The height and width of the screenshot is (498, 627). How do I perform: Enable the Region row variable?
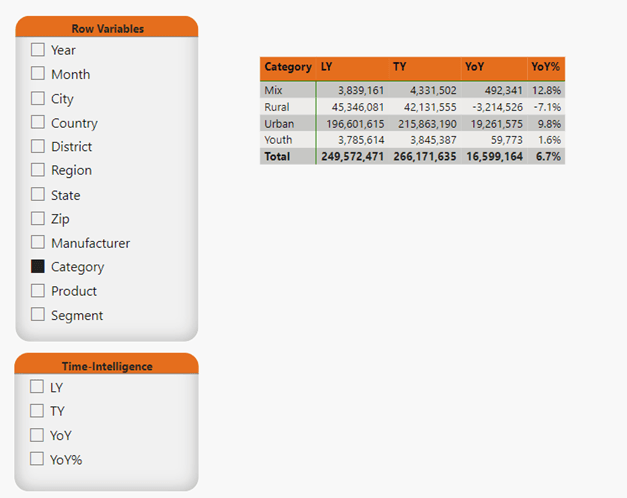point(38,171)
